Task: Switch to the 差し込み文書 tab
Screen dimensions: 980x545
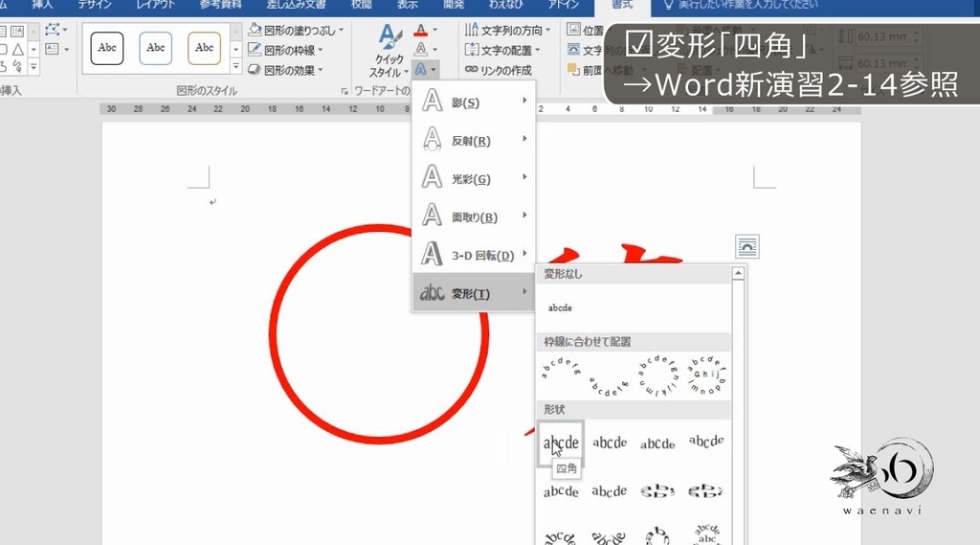Action: point(296,5)
